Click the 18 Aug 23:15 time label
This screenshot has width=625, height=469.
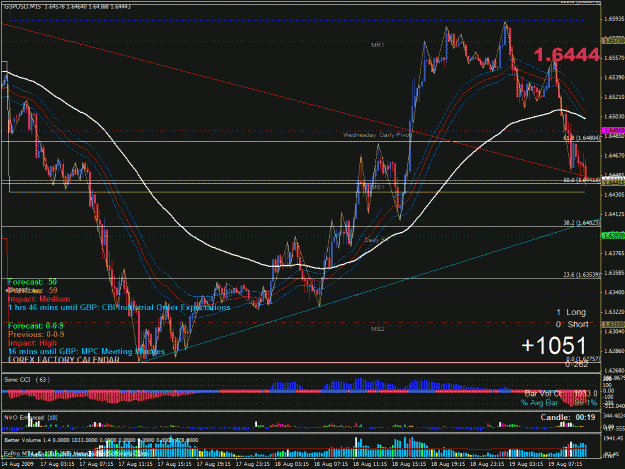487,464
